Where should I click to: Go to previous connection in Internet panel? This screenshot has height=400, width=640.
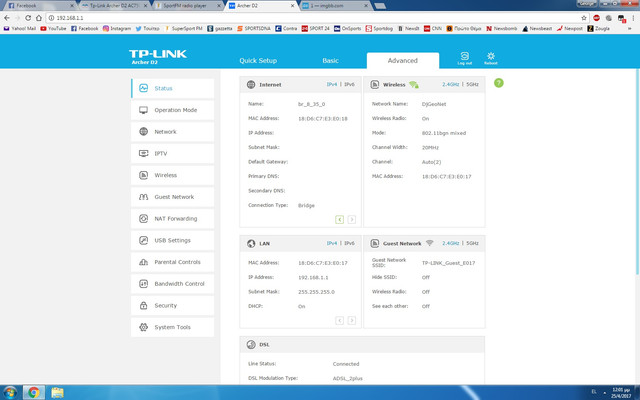point(340,220)
